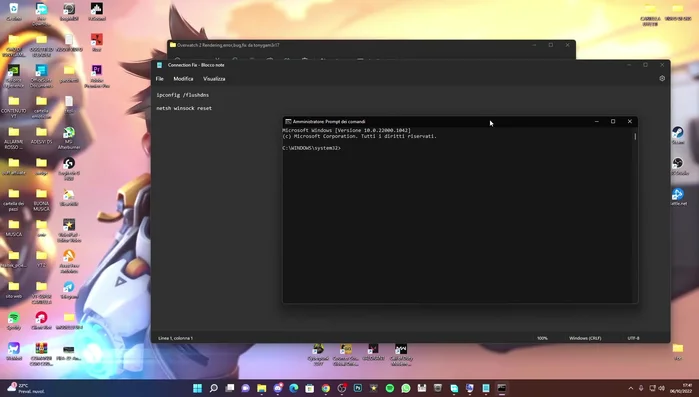Open the File menu in Blocco note
This screenshot has width=699, height=397.
click(x=160, y=79)
